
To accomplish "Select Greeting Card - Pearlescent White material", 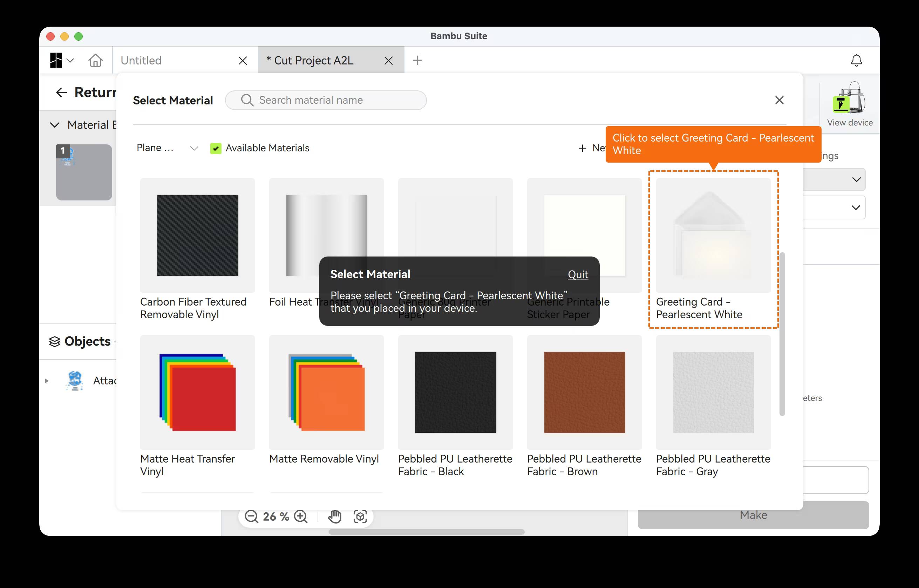I will tap(713, 249).
